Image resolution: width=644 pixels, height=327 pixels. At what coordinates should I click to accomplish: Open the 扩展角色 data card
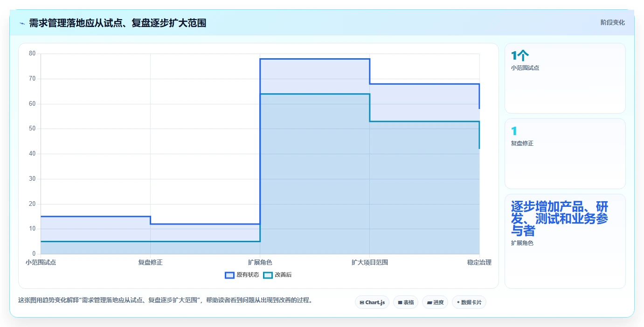[x=565, y=241]
